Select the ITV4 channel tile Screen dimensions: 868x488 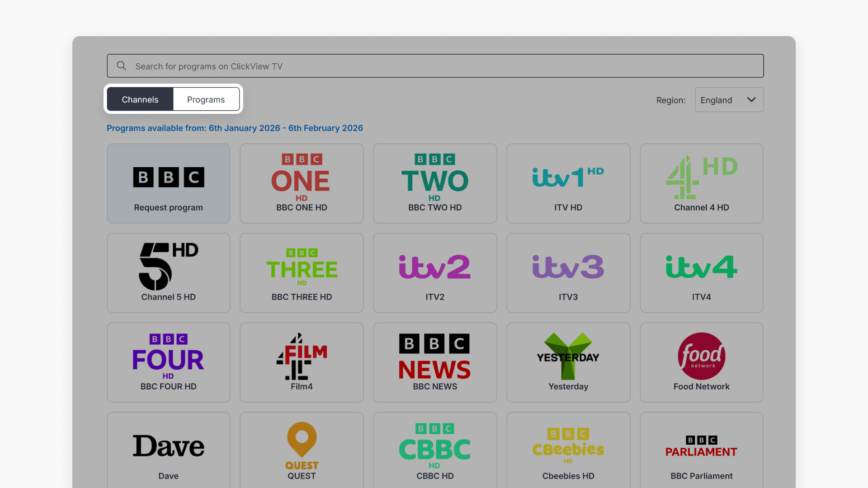pos(701,273)
